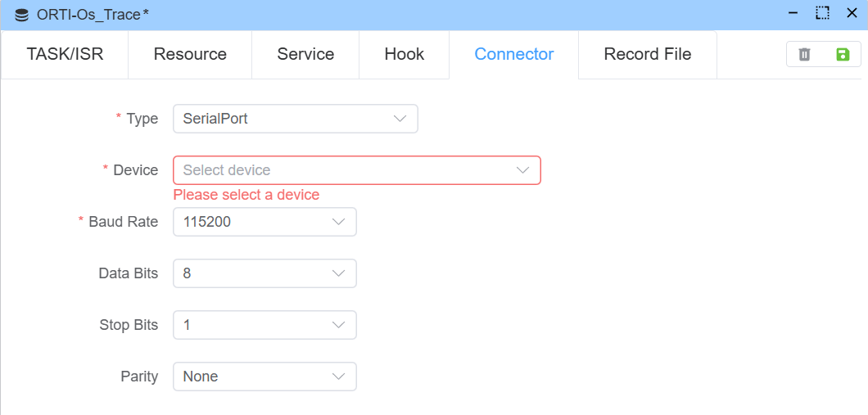Switch to the TASK/ISR tab
868x415 pixels.
coord(65,54)
